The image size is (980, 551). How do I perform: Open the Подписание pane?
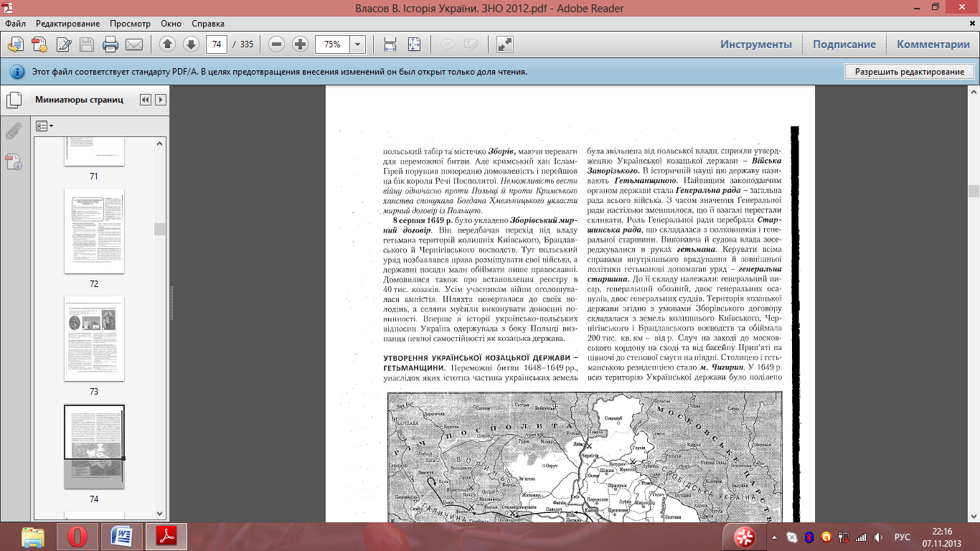tap(844, 44)
